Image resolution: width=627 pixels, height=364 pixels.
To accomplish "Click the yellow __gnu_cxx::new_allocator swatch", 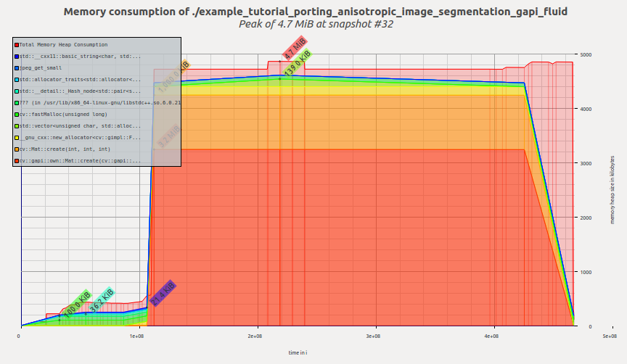I will click(17, 137).
